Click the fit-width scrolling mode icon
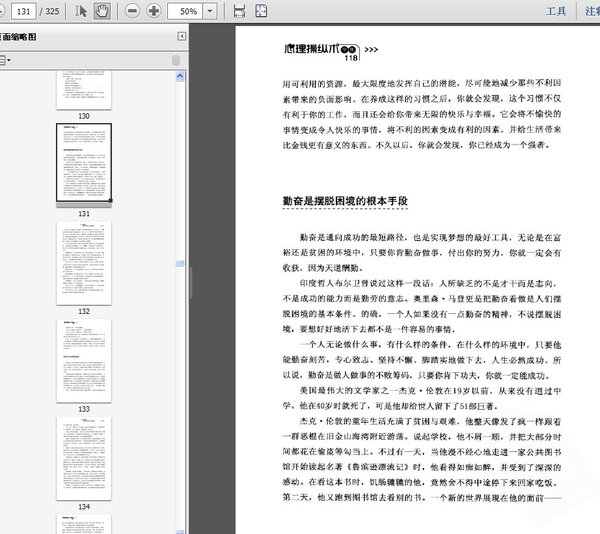 point(239,11)
